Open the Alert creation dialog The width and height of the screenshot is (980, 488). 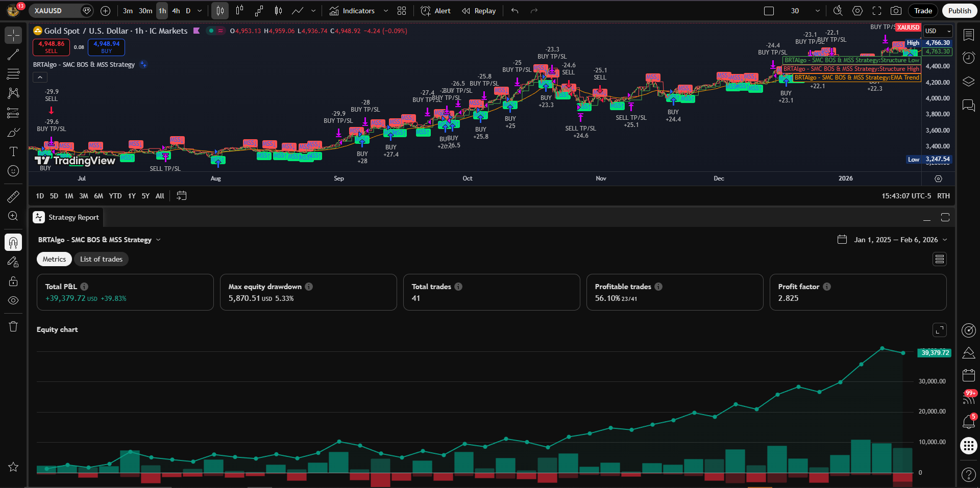pos(435,11)
